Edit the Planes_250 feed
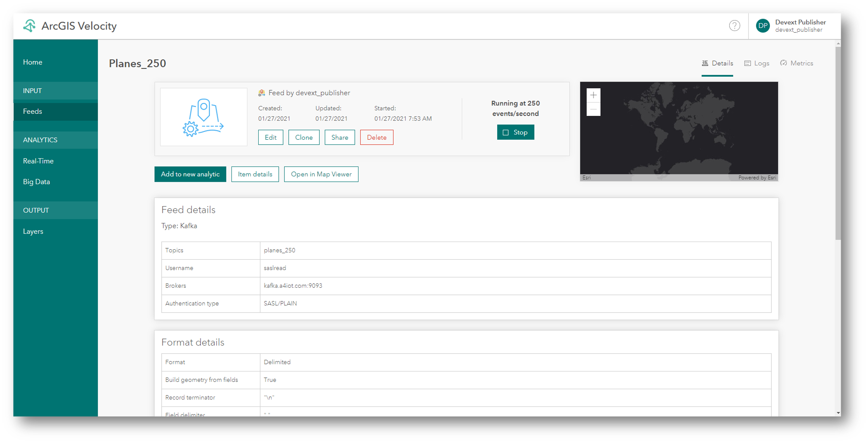Screen dimensions: 868x444 point(270,137)
